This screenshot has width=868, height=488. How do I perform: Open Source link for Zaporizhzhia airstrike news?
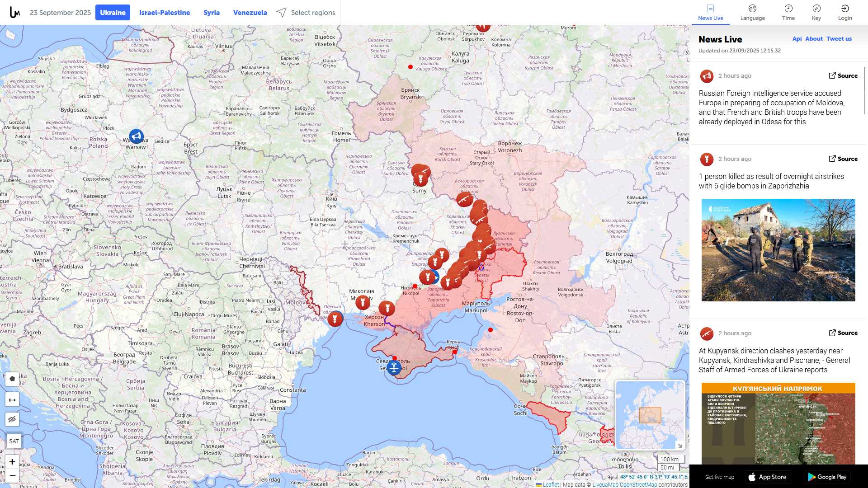[843, 159]
